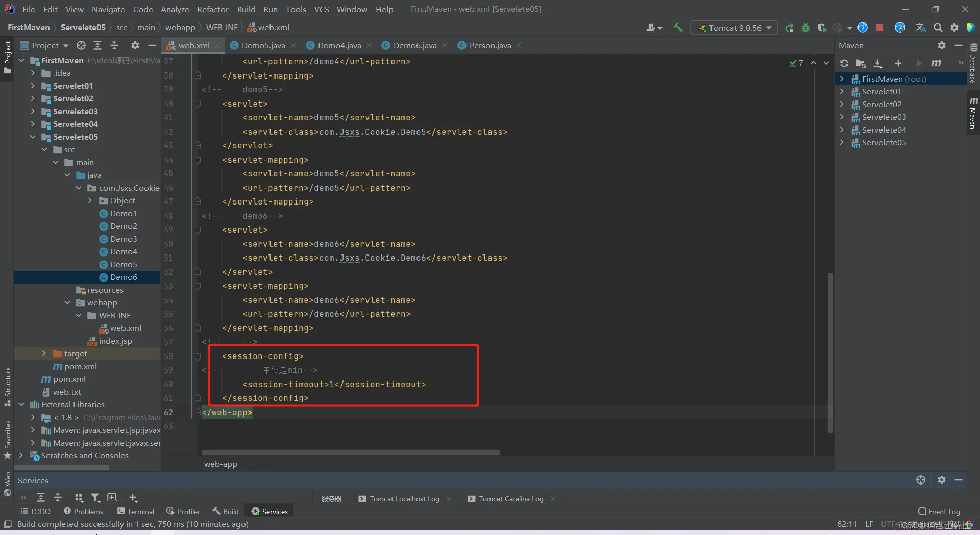
Task: Expand the Object package in the Project tree
Action: coord(90,200)
